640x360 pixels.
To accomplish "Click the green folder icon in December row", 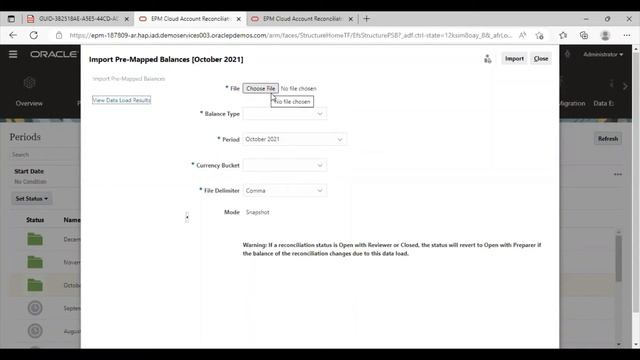I will (x=35, y=239).
